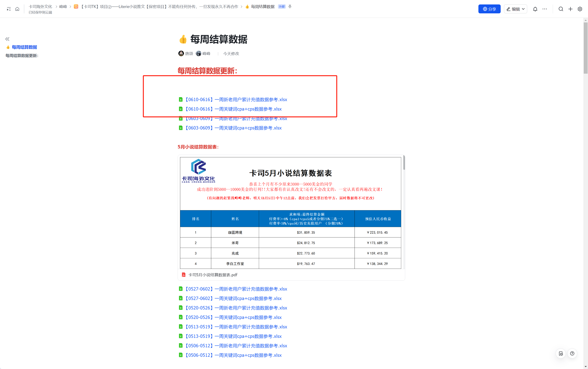Click the thumbs-up emoji beside page title
The width and height of the screenshot is (588, 369).
tap(183, 39)
